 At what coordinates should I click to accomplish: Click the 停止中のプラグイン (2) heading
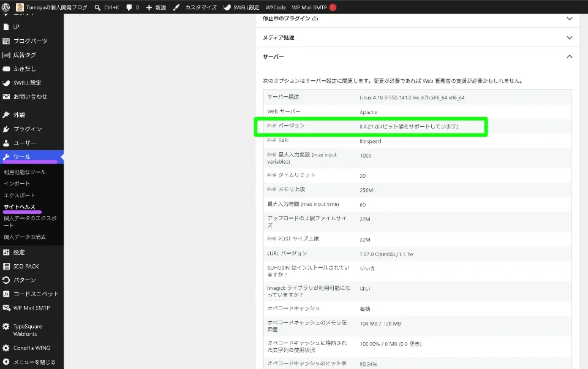(290, 18)
